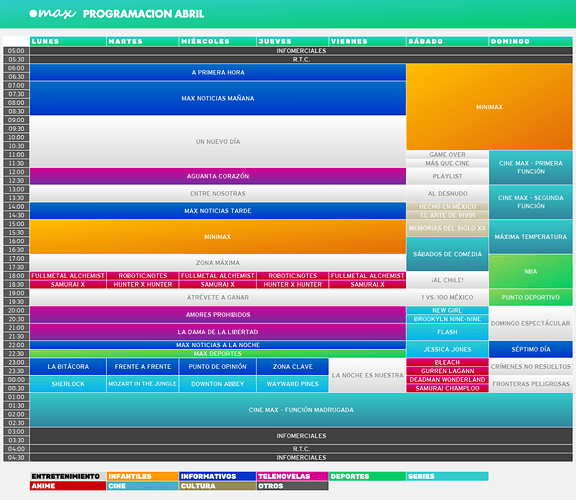Click the max logo in the header
This screenshot has height=500, width=576.
pyautogui.click(x=53, y=14)
